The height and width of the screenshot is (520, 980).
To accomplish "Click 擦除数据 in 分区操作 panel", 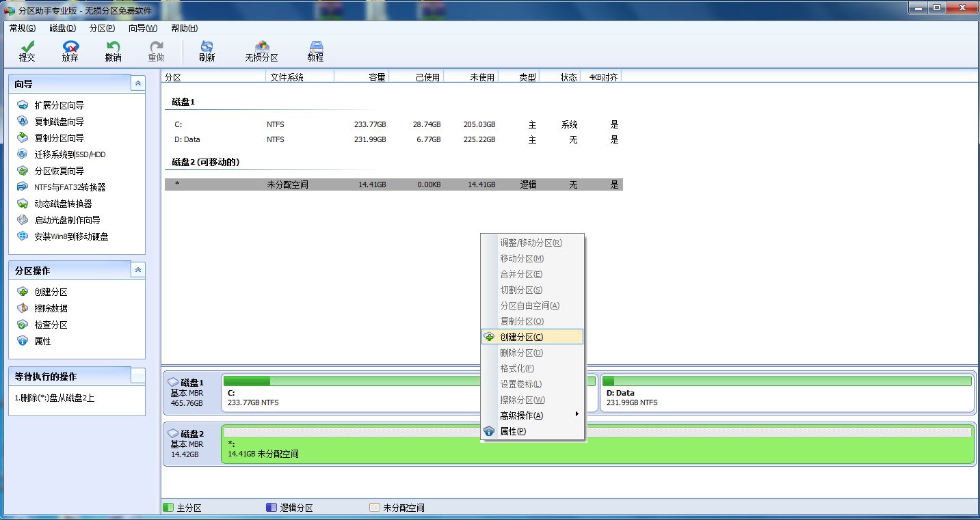I will [51, 308].
